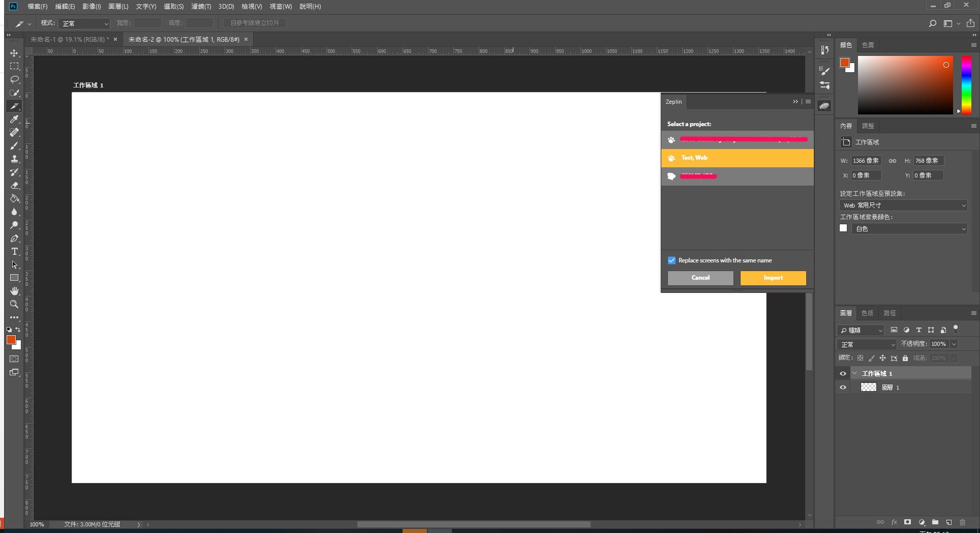Open the Zeplin panel flyout menu

[x=808, y=102]
